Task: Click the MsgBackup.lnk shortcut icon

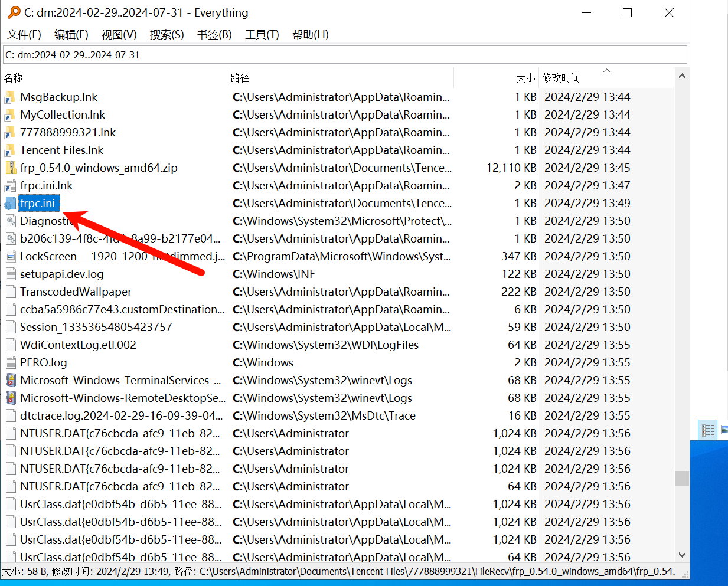Action: (10, 97)
